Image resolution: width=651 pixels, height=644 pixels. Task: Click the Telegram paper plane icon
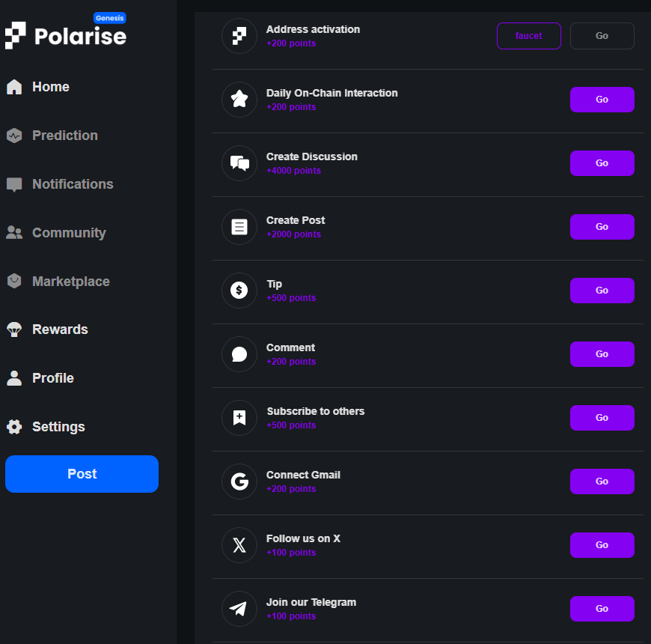[x=239, y=609]
